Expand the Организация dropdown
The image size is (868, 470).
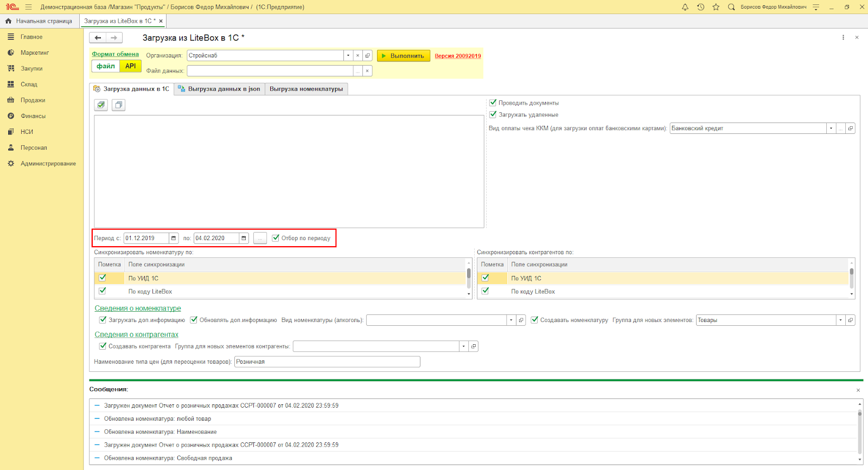point(348,56)
